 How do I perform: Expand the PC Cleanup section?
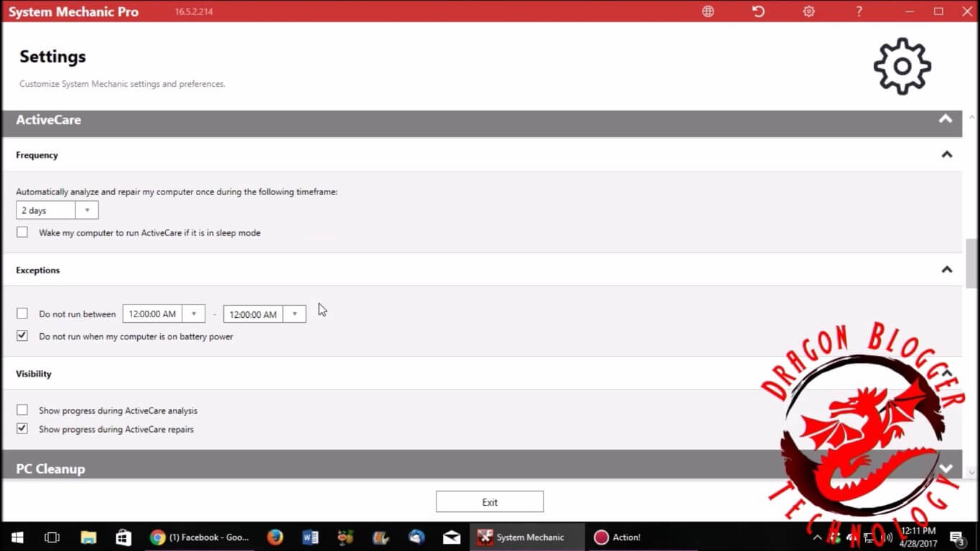(946, 468)
